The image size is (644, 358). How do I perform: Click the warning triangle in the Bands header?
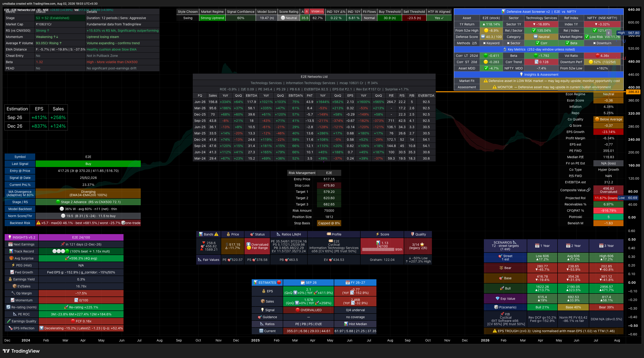tap(216, 234)
